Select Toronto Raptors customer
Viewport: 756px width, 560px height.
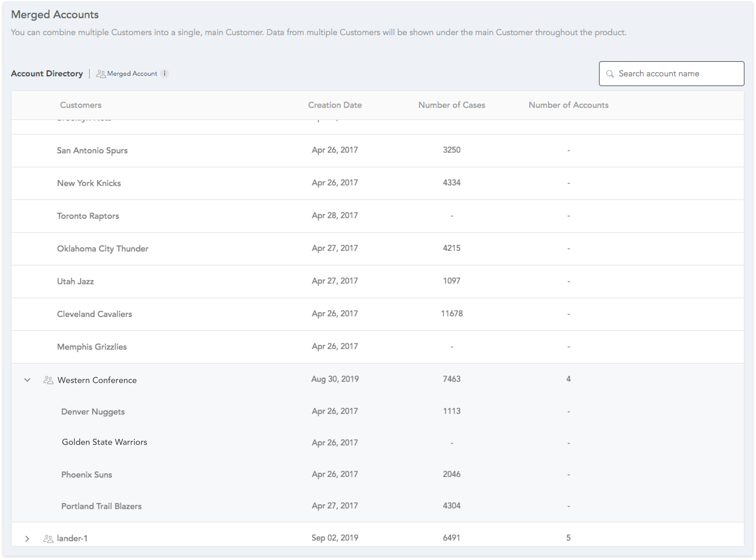[88, 216]
